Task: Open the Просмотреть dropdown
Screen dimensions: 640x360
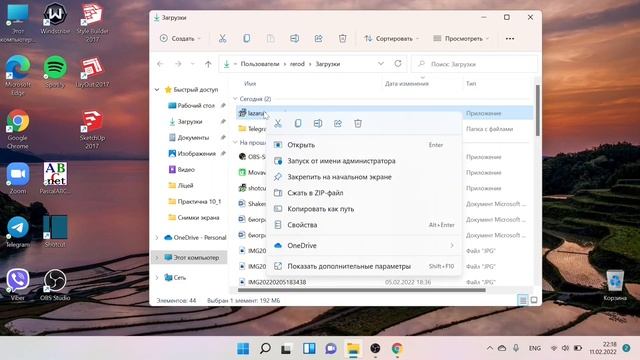Action: pyautogui.click(x=460, y=38)
